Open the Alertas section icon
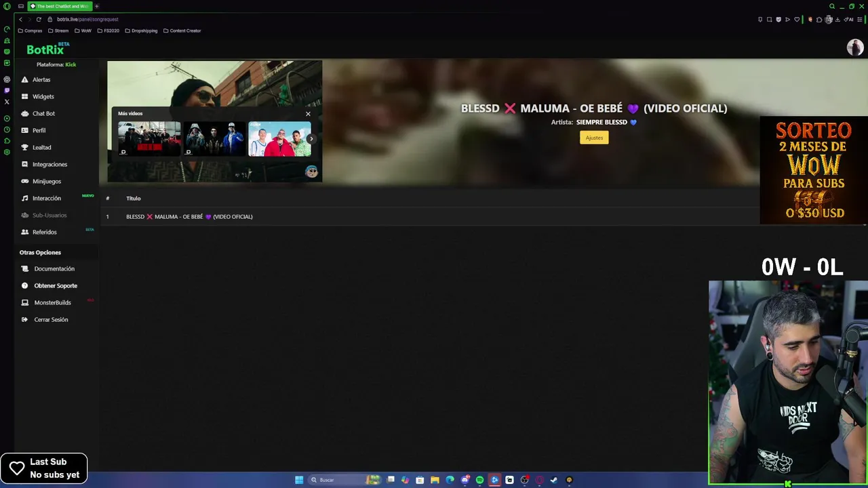Image resolution: width=868 pixels, height=488 pixels. tap(25, 79)
